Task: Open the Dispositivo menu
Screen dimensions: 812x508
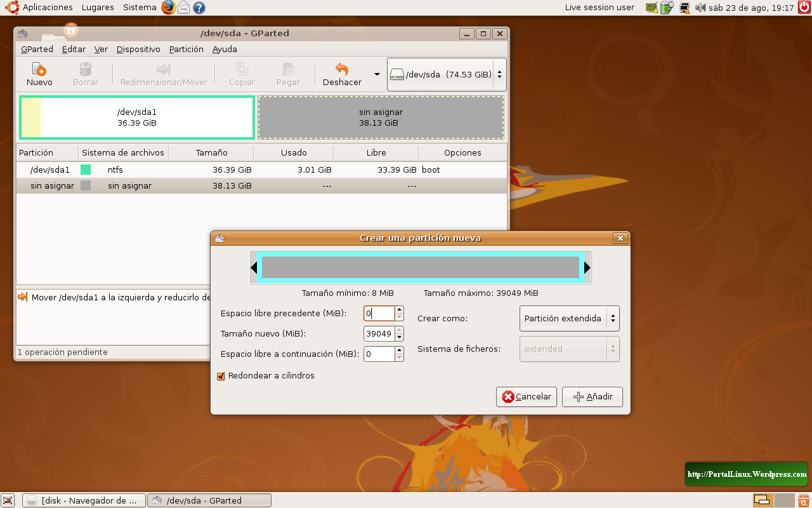Action: 138,49
